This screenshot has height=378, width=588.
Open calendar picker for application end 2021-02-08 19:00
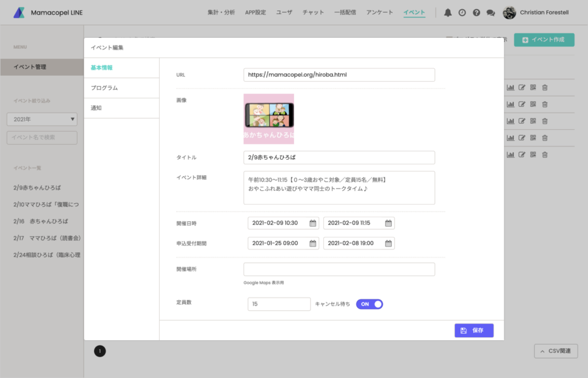(x=388, y=243)
